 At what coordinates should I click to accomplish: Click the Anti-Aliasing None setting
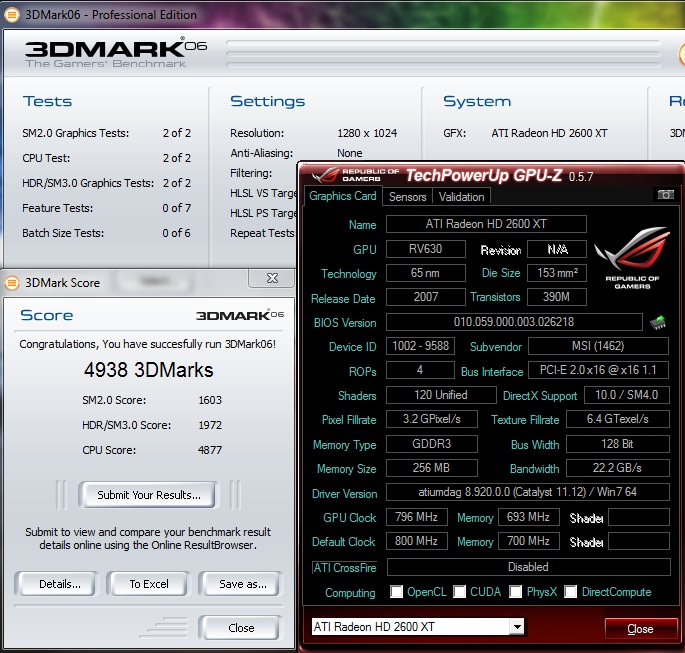coord(349,153)
